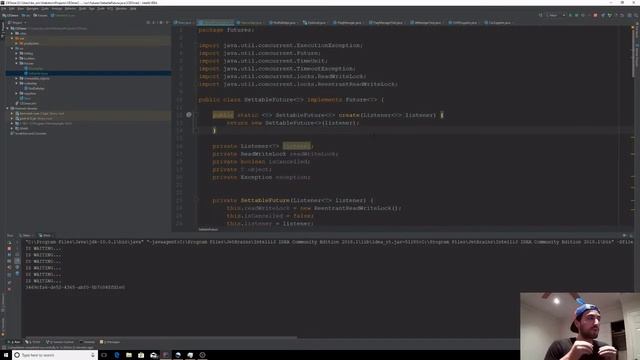The width and height of the screenshot is (640, 360).
Task: Open the Version Control tool window button
Action: tap(60, 342)
